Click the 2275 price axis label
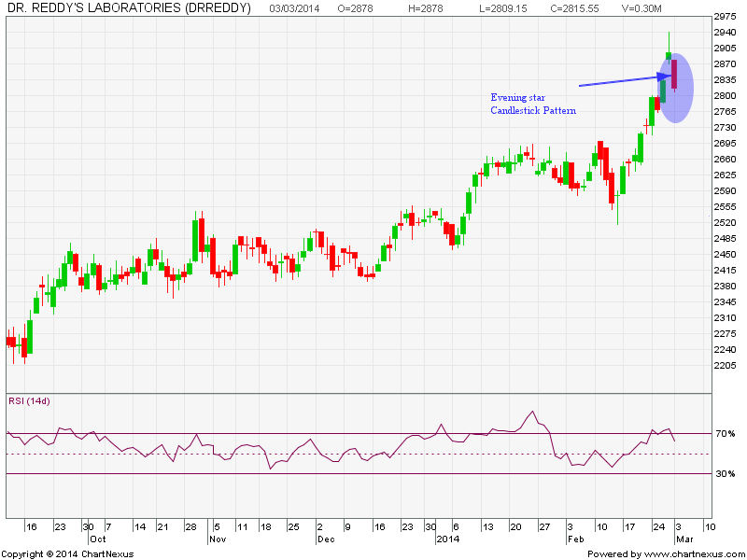 tap(726, 334)
